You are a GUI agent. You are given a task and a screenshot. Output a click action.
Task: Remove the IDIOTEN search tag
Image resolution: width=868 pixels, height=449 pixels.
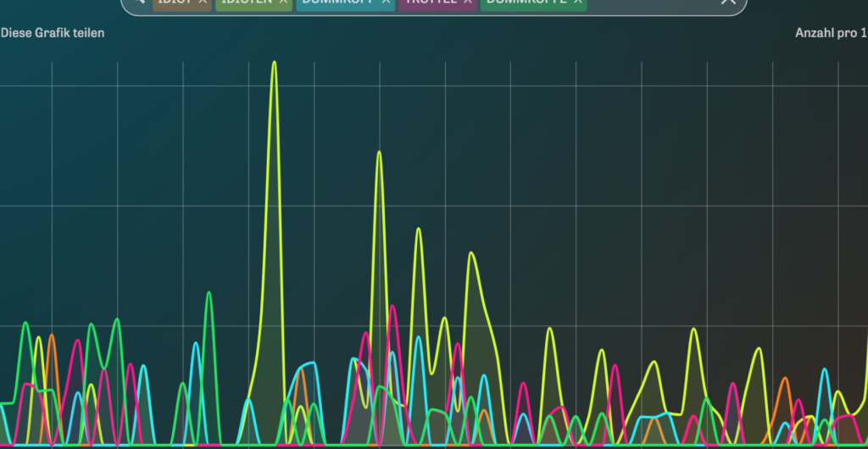pyautogui.click(x=283, y=3)
